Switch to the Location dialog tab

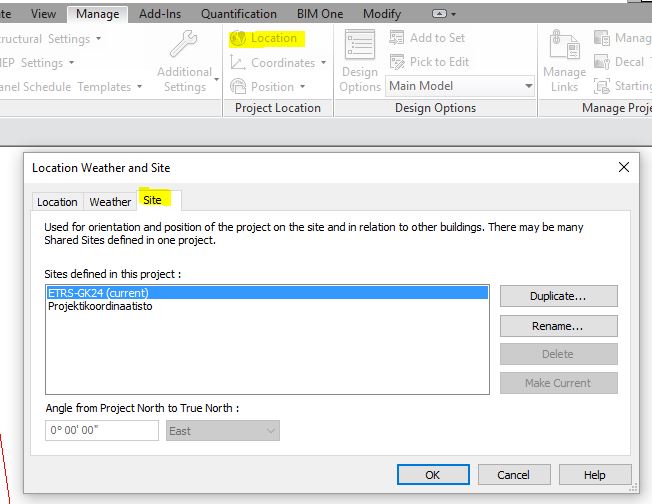57,202
